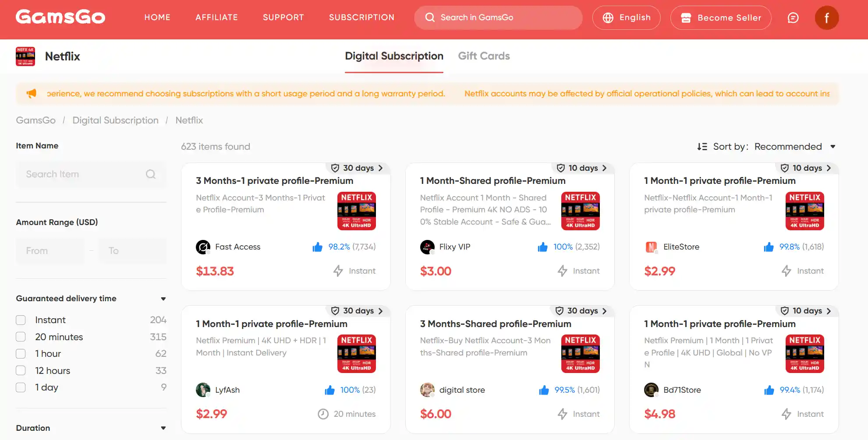This screenshot has width=868, height=440.
Task: Select the 12 hours delivery checkbox
Action: pos(21,371)
